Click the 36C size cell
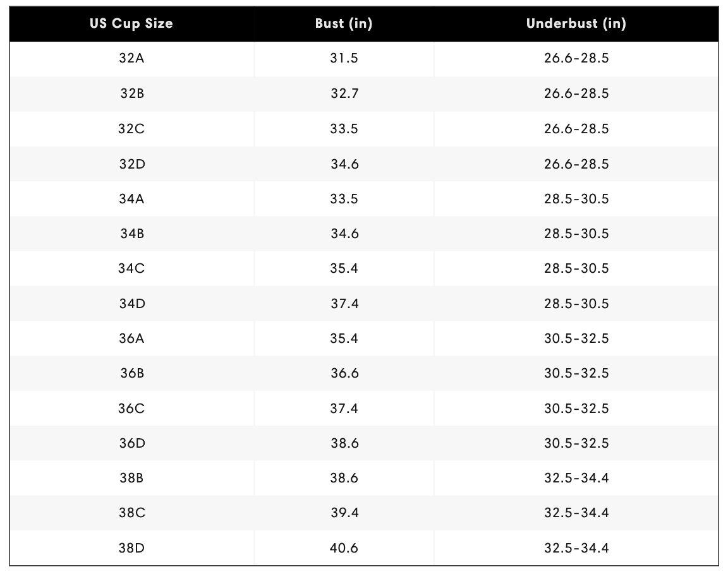Image resolution: width=728 pixels, height=574 pixels. tap(131, 409)
